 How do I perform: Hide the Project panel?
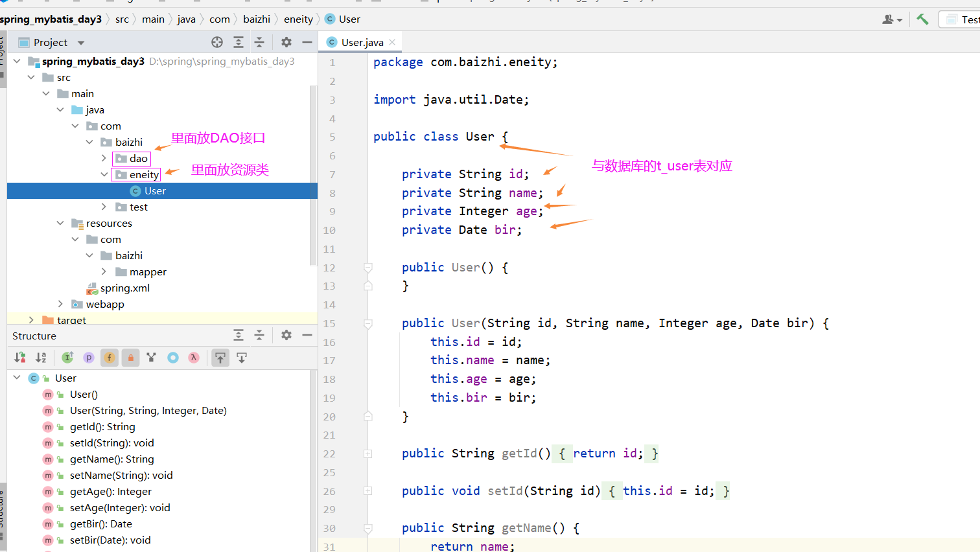(307, 42)
